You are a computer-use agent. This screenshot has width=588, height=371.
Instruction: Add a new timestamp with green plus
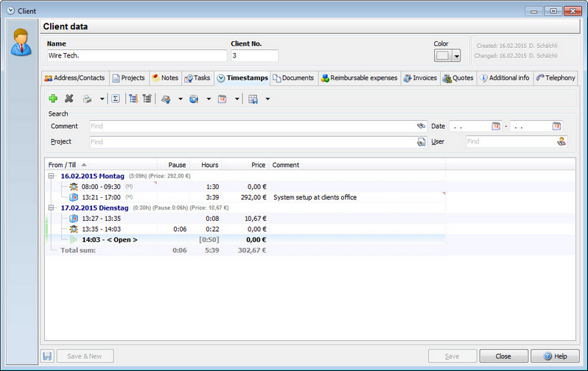pos(53,99)
